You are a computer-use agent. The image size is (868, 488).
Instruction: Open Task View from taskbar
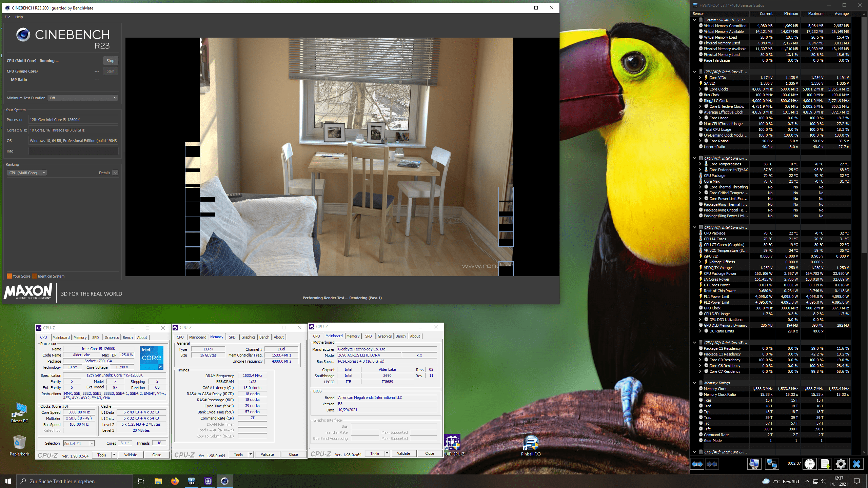tap(141, 481)
